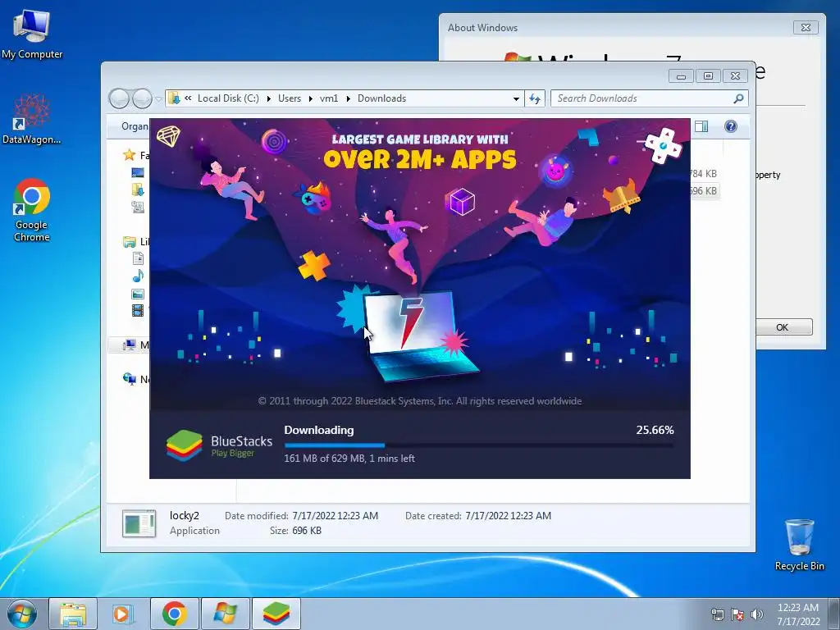Click OK in About Windows dialog
Image resolution: width=840 pixels, height=630 pixels.
tap(783, 327)
